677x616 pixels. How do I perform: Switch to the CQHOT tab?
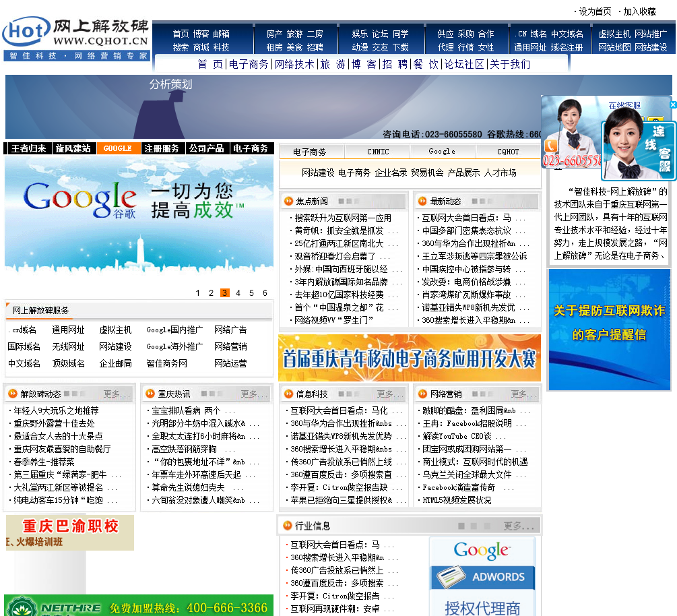pos(508,152)
